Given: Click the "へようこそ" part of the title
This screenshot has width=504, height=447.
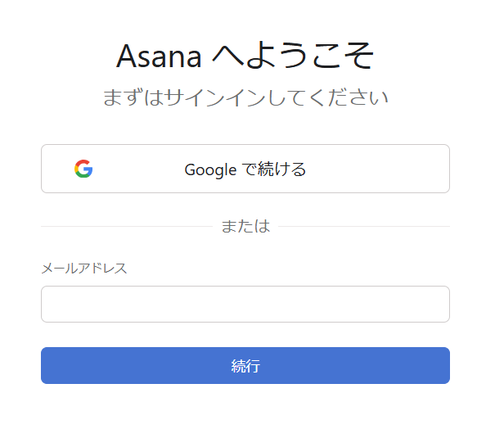Looking at the screenshot, I should coord(293,56).
